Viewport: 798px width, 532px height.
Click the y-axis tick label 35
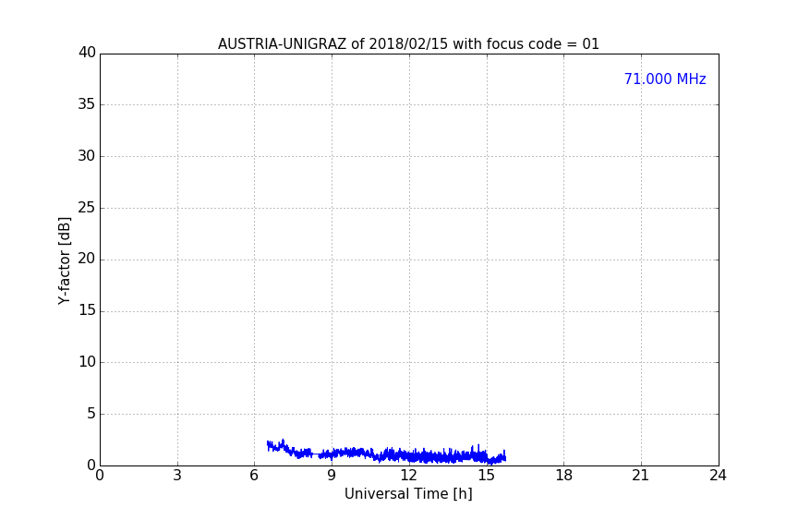(x=87, y=104)
